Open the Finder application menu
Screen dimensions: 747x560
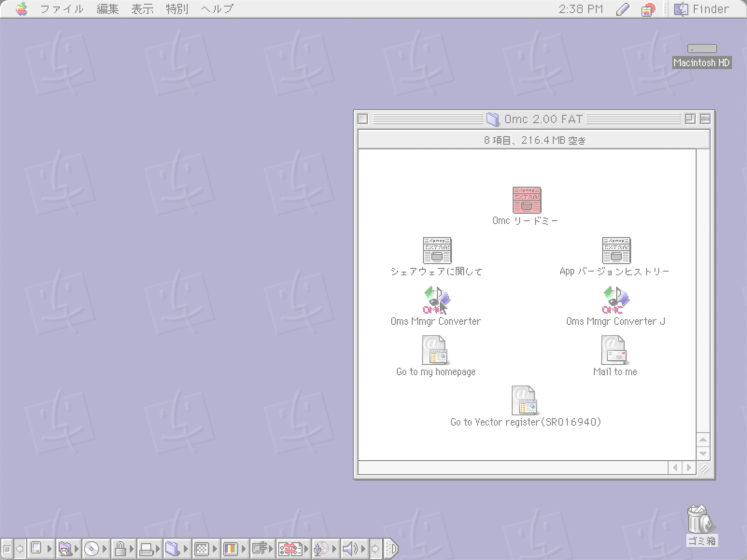(701, 9)
